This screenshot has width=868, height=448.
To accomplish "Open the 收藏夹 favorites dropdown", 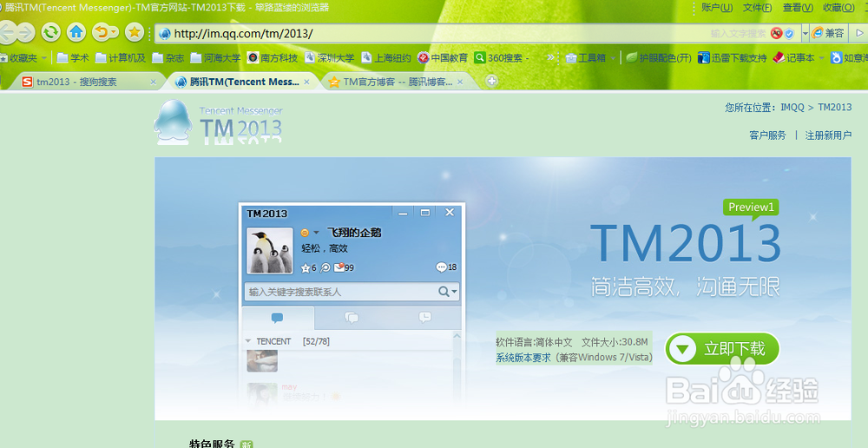I will coord(23,57).
